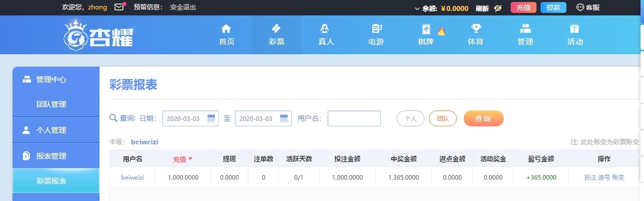Open the 管理 people icon in navigation
This screenshot has width=644, height=201.
pyautogui.click(x=525, y=28)
